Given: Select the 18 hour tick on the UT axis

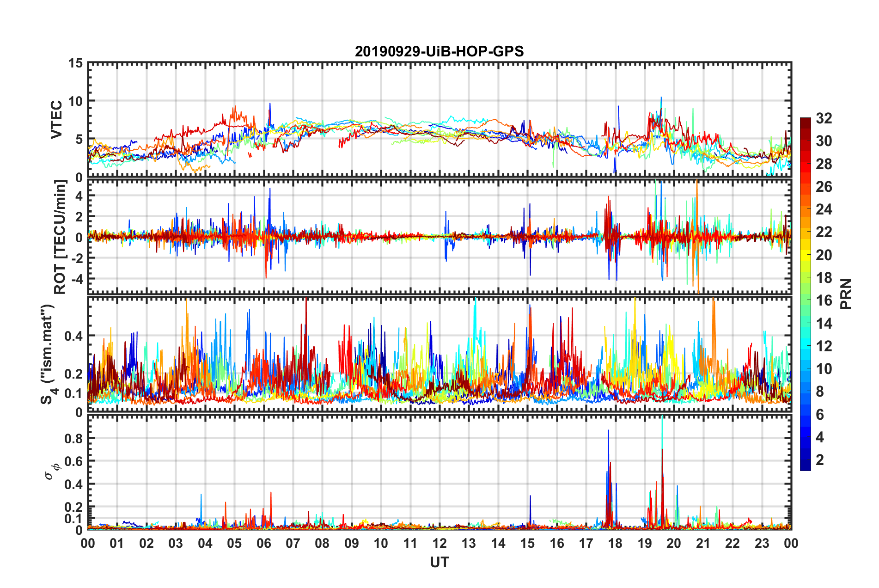Looking at the screenshot, I should point(615,543).
